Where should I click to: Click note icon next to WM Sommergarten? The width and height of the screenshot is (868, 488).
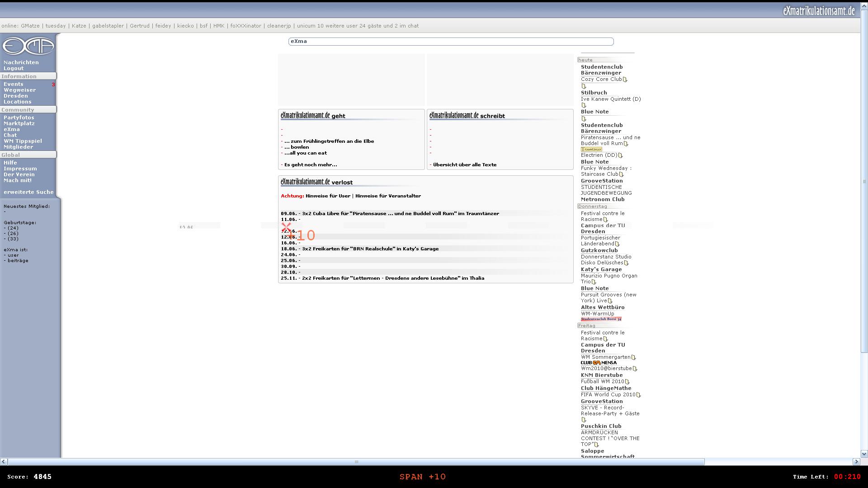634,357
